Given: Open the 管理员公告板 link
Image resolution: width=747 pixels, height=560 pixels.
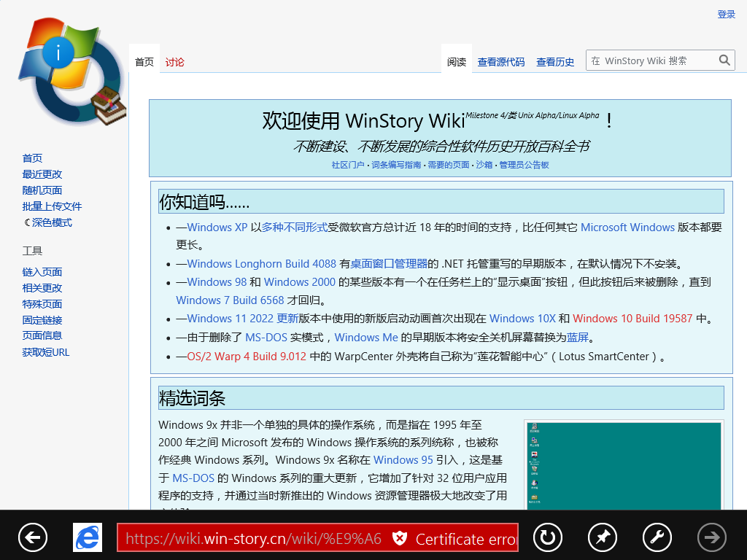Looking at the screenshot, I should 524,165.
